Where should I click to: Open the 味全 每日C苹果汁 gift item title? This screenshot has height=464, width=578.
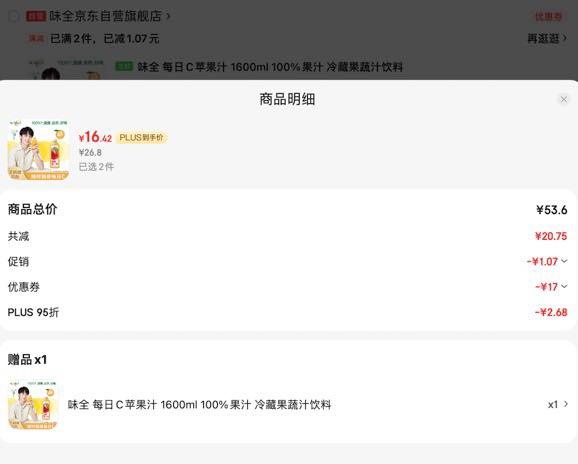click(x=199, y=405)
